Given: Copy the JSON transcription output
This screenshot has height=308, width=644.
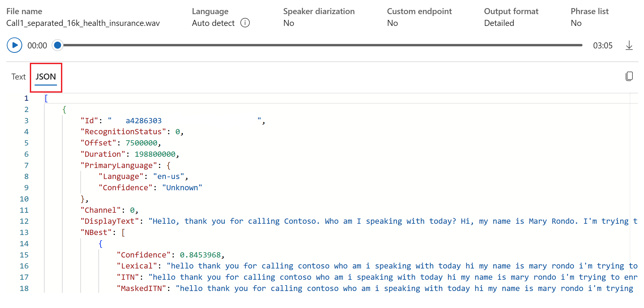Looking at the screenshot, I should pyautogui.click(x=629, y=76).
